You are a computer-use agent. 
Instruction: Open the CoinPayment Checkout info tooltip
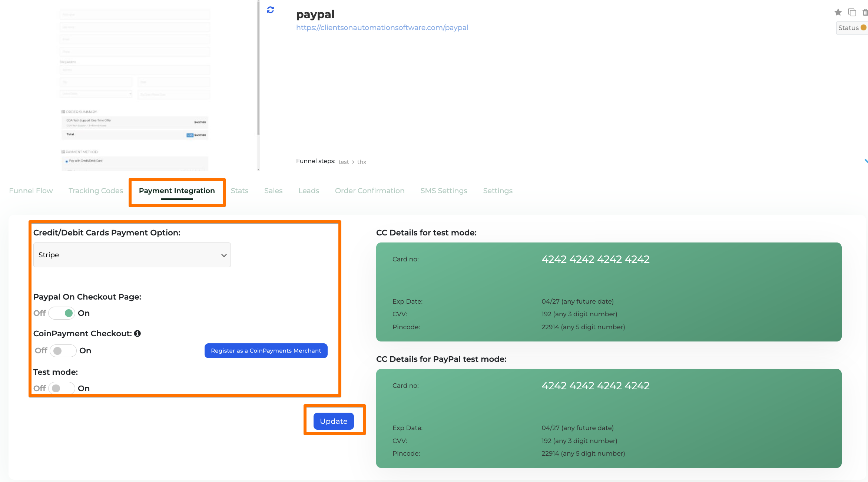[x=138, y=333]
